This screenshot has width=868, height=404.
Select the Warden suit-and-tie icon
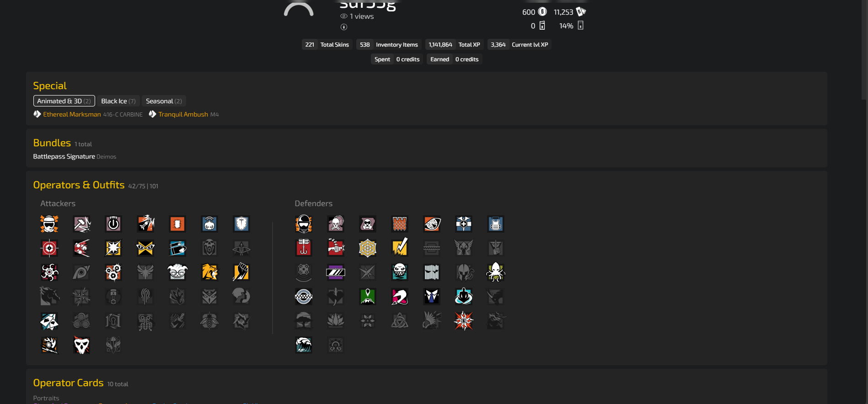coord(432,297)
